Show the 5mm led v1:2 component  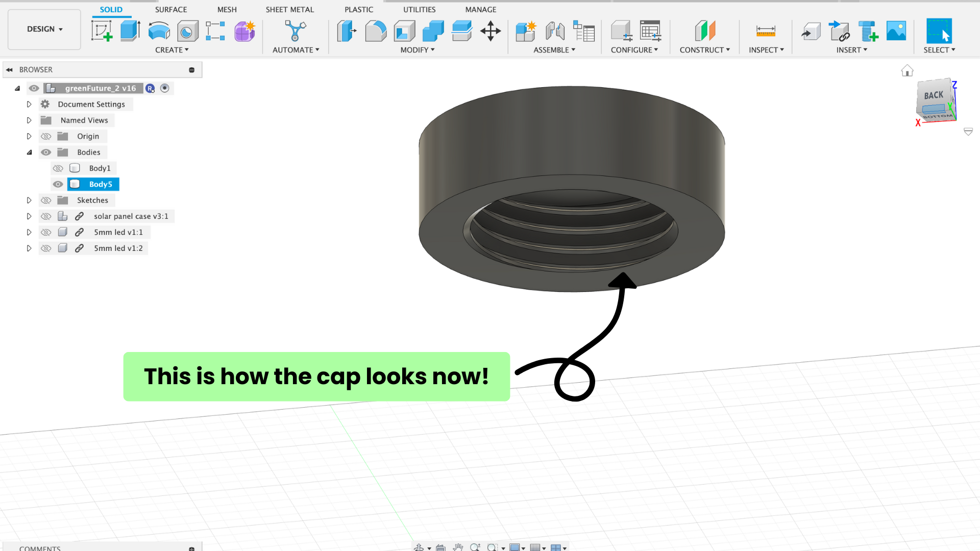46,248
